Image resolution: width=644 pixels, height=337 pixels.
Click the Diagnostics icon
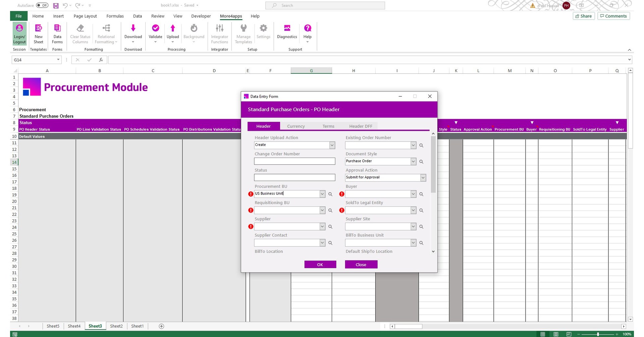click(x=287, y=33)
